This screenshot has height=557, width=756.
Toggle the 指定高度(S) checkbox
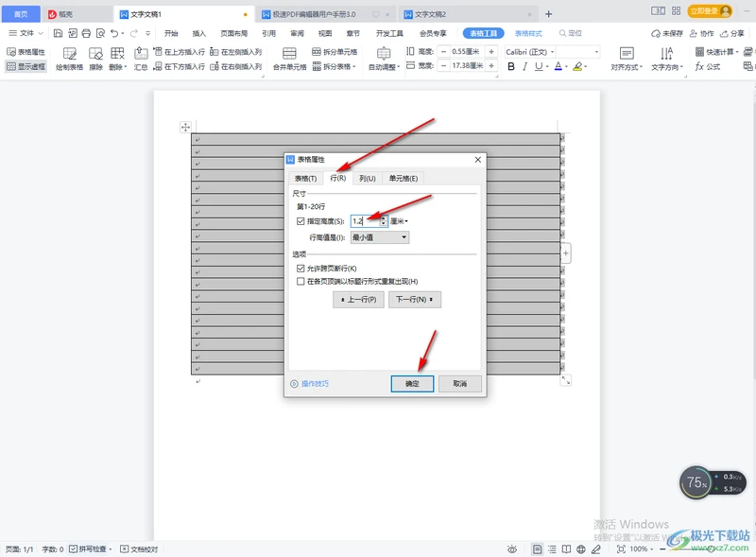tap(301, 221)
